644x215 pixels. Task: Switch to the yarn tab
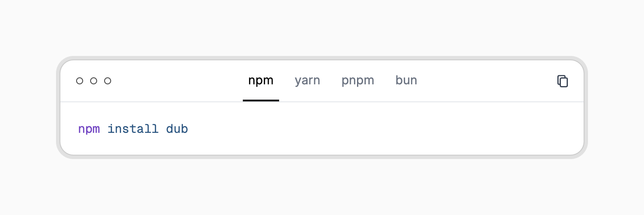pos(307,80)
